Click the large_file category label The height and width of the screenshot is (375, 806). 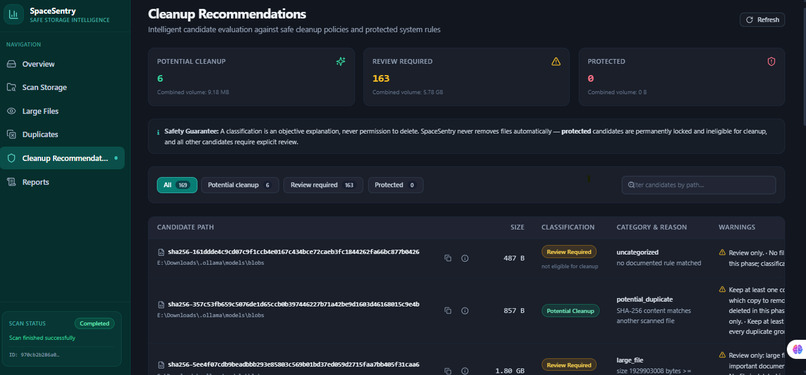point(630,360)
